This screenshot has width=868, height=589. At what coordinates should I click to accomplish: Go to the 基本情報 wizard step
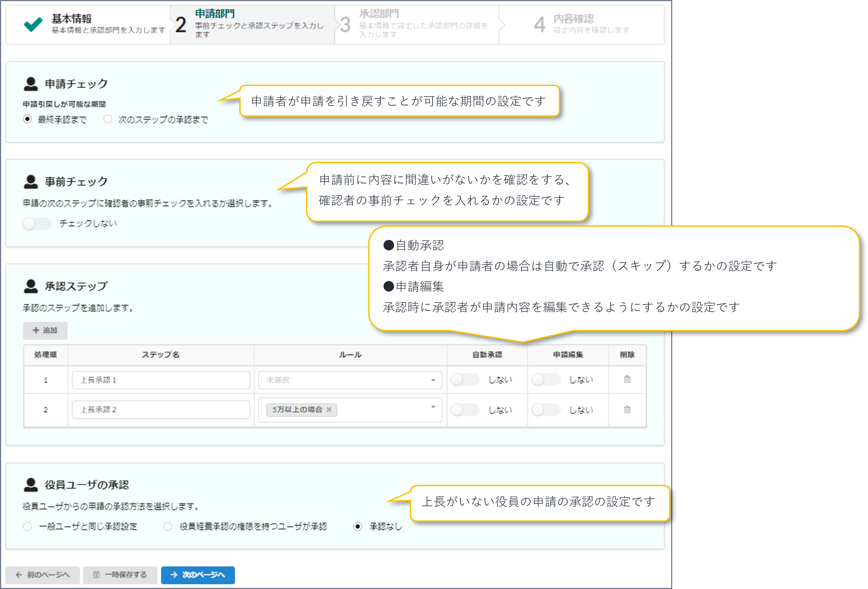click(88, 25)
